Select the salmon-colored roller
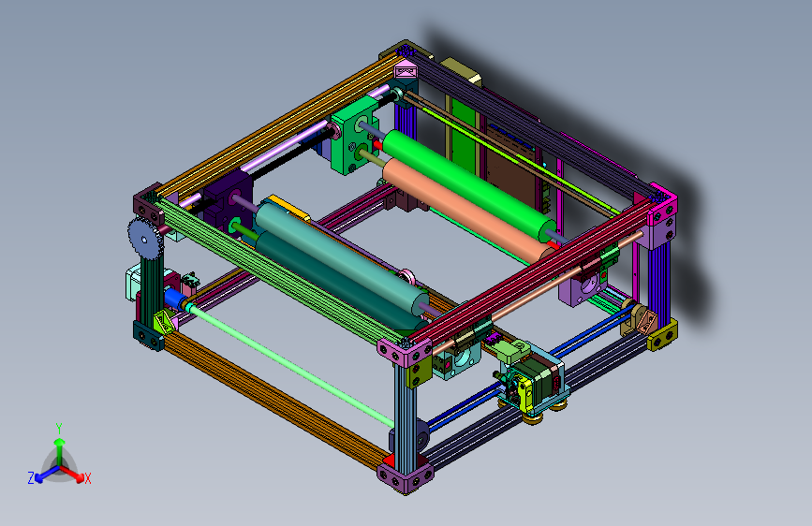 point(464,208)
